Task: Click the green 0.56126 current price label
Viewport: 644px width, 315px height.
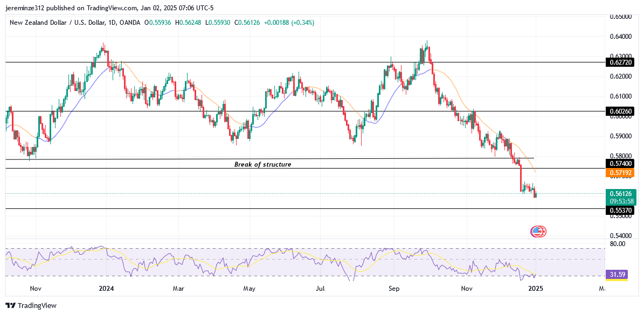Action: [620, 194]
